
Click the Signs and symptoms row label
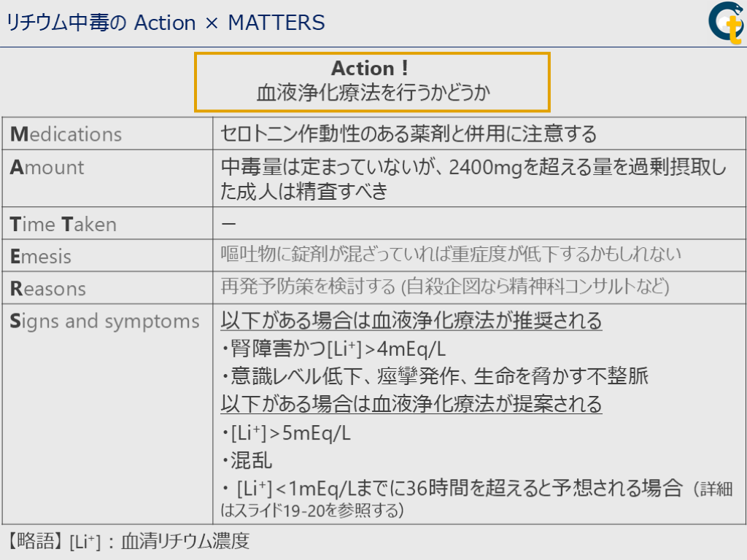pyautogui.click(x=104, y=322)
